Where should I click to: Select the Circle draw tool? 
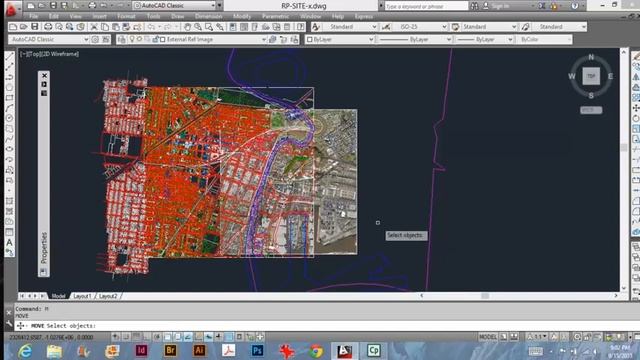point(9,118)
